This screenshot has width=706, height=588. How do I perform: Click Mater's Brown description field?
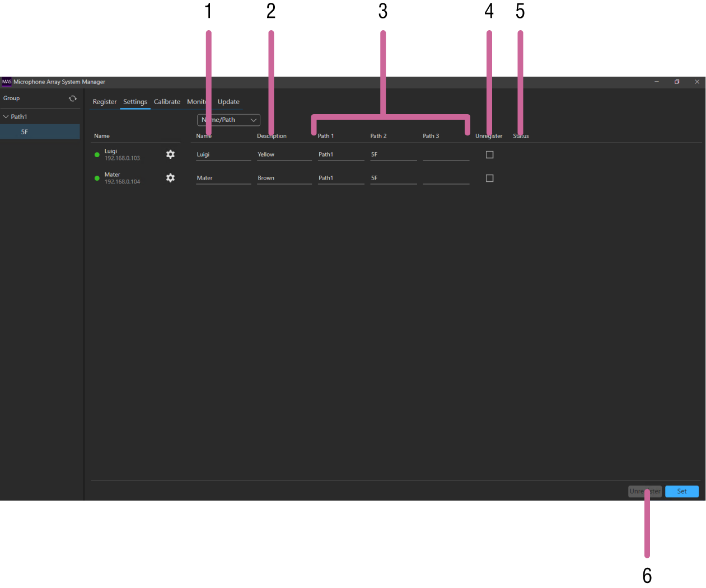284,178
